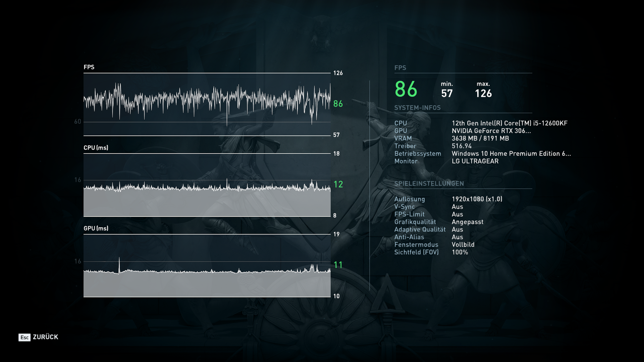Click the GPU (ms) graph title
The height and width of the screenshot is (362, 644).
click(96, 228)
